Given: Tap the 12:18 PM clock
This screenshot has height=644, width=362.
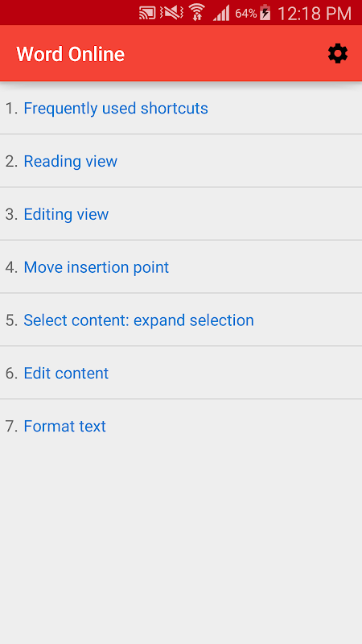Looking at the screenshot, I should click(315, 14).
